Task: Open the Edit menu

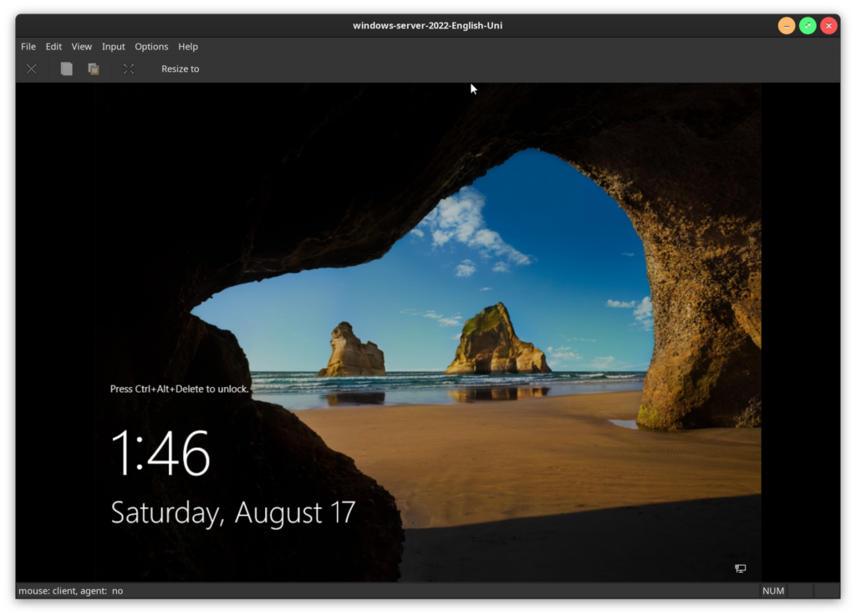Action: [53, 47]
